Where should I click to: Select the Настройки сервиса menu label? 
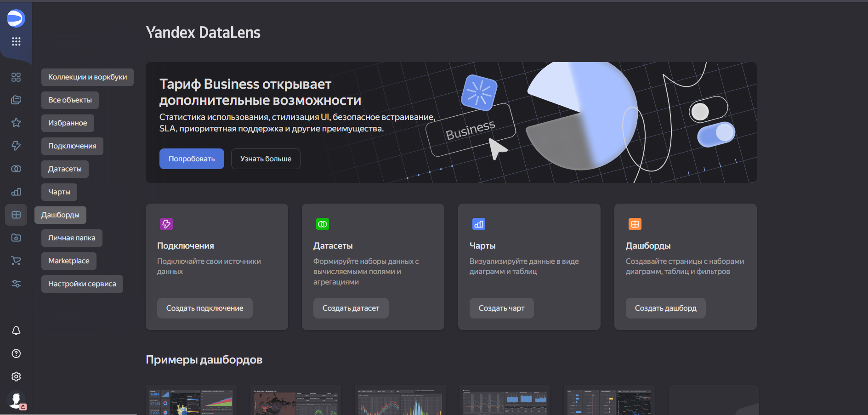[82, 284]
